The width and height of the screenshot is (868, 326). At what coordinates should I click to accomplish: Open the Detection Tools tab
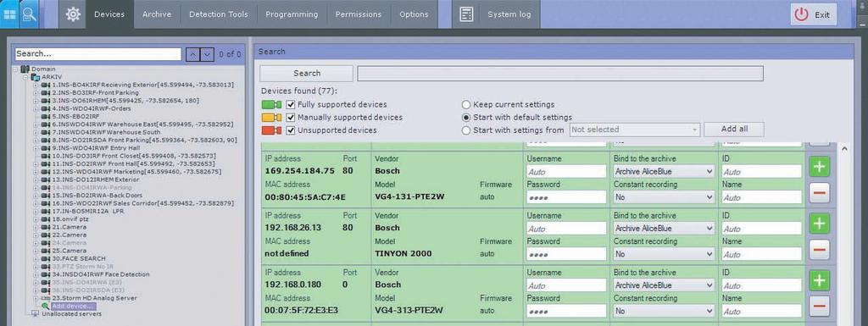(x=219, y=14)
